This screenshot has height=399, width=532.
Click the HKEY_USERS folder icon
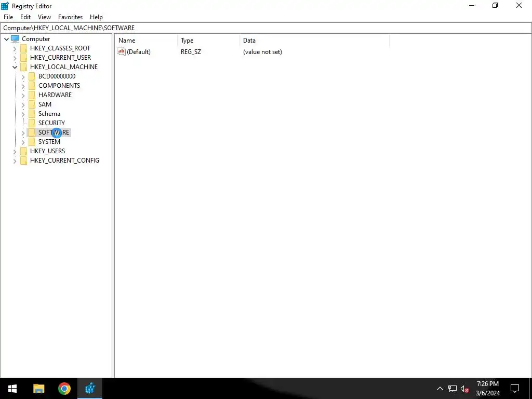click(24, 151)
